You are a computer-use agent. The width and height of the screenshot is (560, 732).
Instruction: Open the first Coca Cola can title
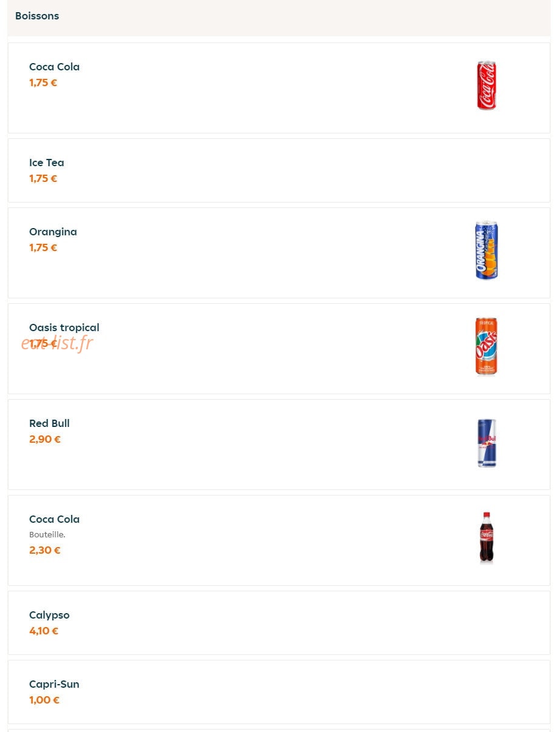pos(54,67)
